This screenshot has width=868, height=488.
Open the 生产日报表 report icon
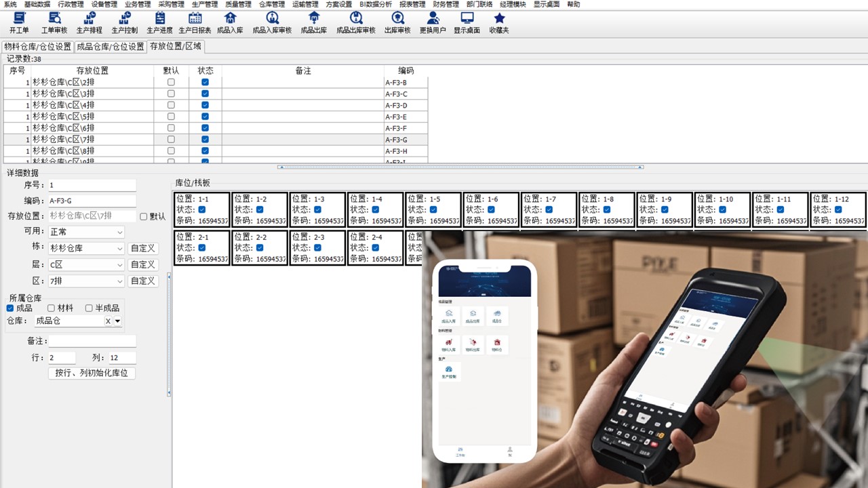tap(195, 22)
